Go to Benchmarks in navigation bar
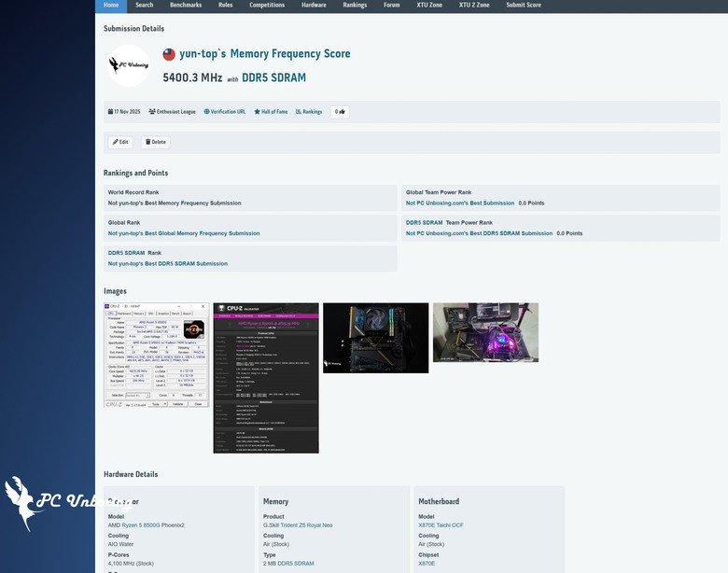The width and height of the screenshot is (728, 573). click(x=186, y=5)
